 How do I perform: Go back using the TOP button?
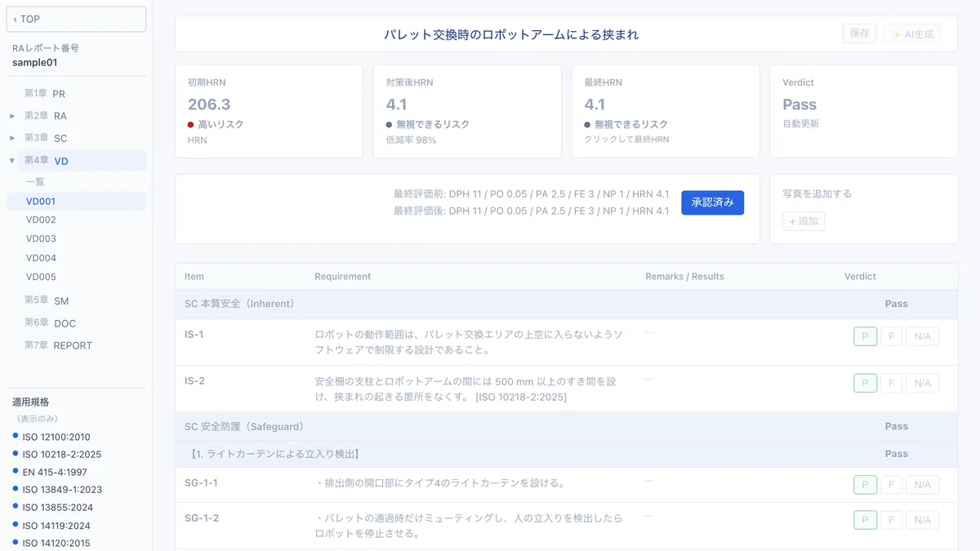click(x=76, y=19)
